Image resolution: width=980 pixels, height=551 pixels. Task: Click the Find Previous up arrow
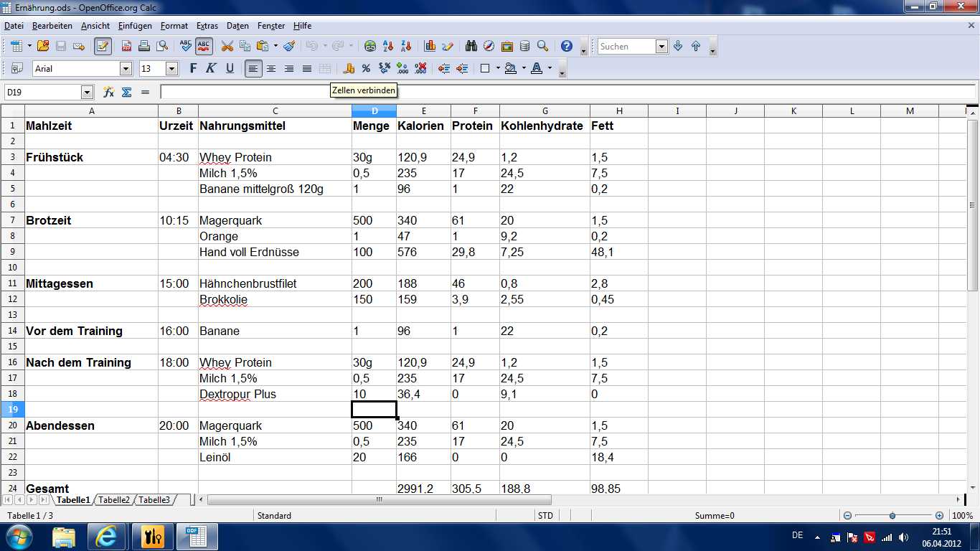(x=696, y=46)
